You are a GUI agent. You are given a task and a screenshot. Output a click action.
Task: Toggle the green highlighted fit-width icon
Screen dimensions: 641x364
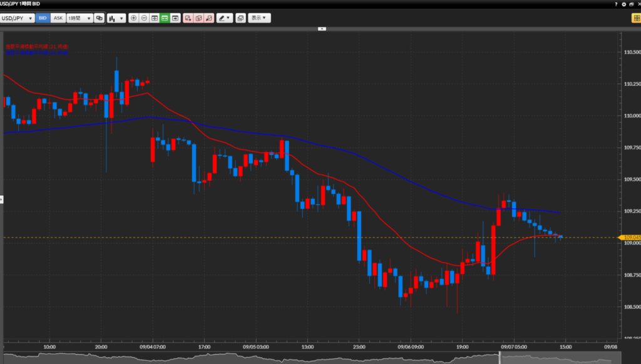165,18
